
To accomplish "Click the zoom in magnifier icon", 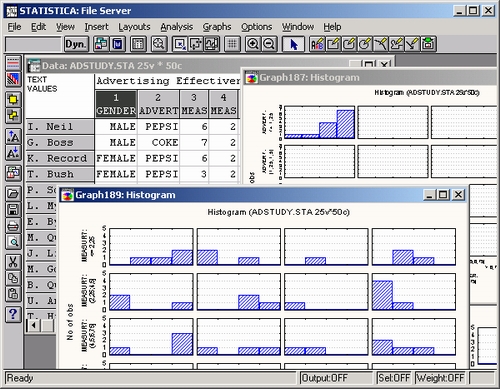I will coord(253,44).
